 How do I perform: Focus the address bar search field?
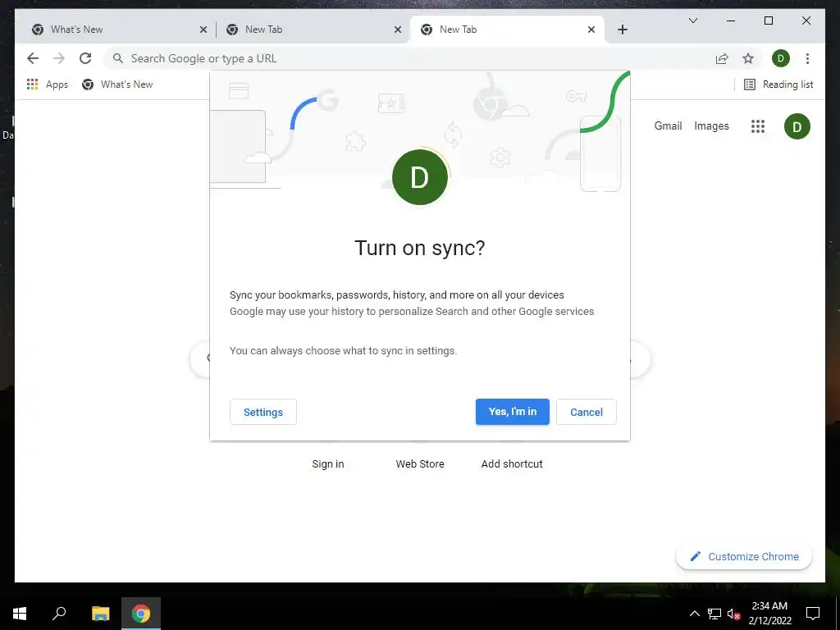coord(412,58)
